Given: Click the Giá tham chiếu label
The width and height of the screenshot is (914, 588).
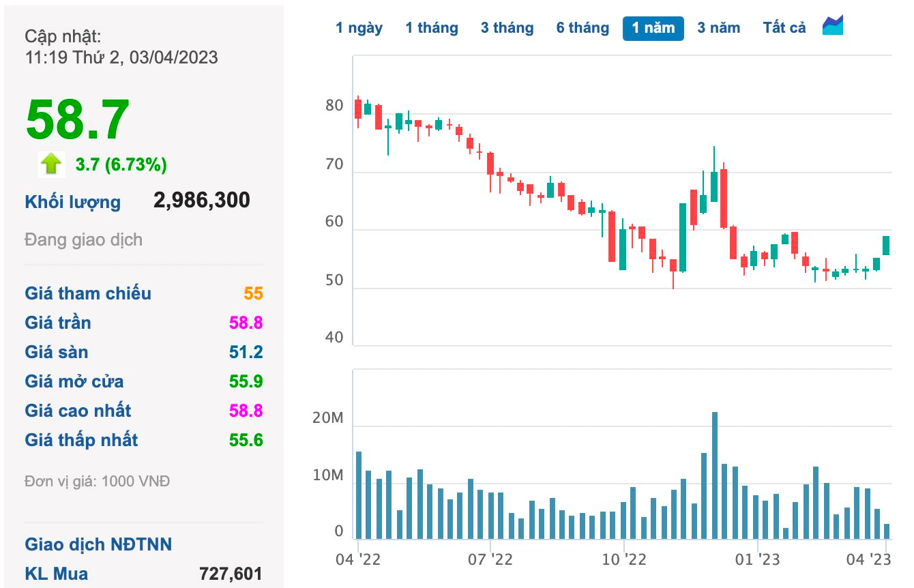Looking at the screenshot, I should (88, 293).
